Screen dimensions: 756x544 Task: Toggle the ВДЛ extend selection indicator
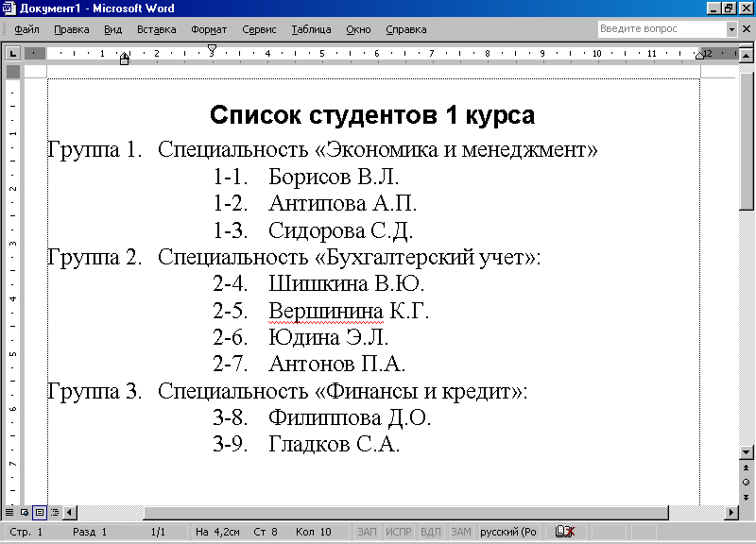tap(431, 532)
